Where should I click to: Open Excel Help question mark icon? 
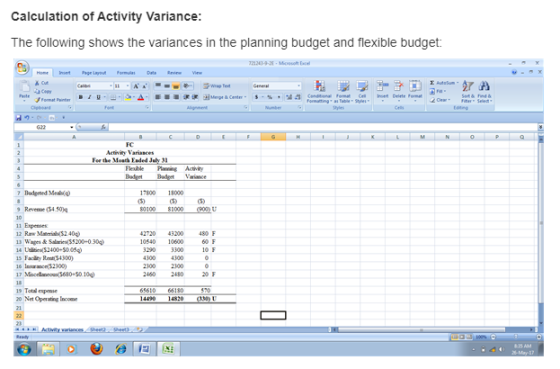514,72
